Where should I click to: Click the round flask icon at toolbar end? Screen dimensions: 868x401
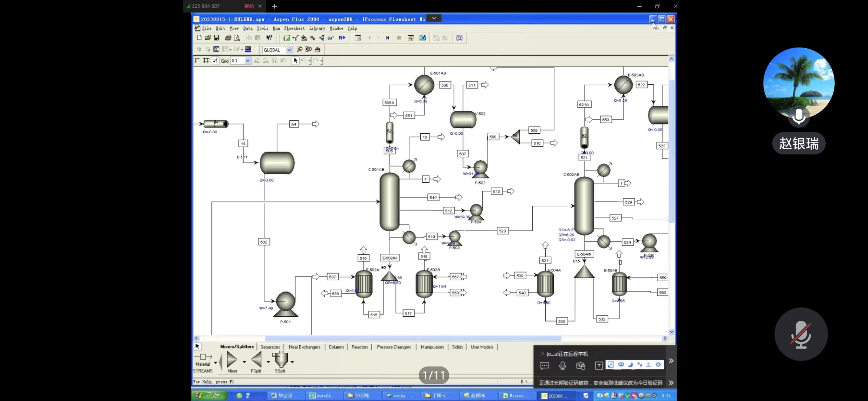pyautogui.click(x=459, y=38)
